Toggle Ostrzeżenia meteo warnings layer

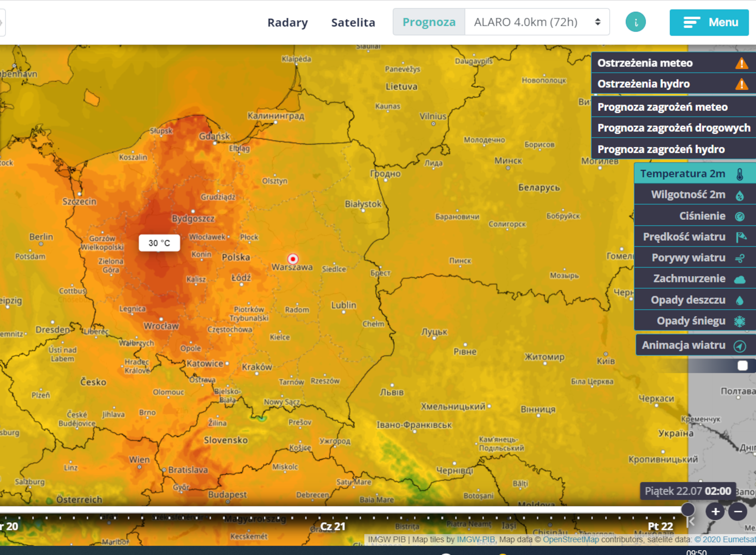pos(673,63)
